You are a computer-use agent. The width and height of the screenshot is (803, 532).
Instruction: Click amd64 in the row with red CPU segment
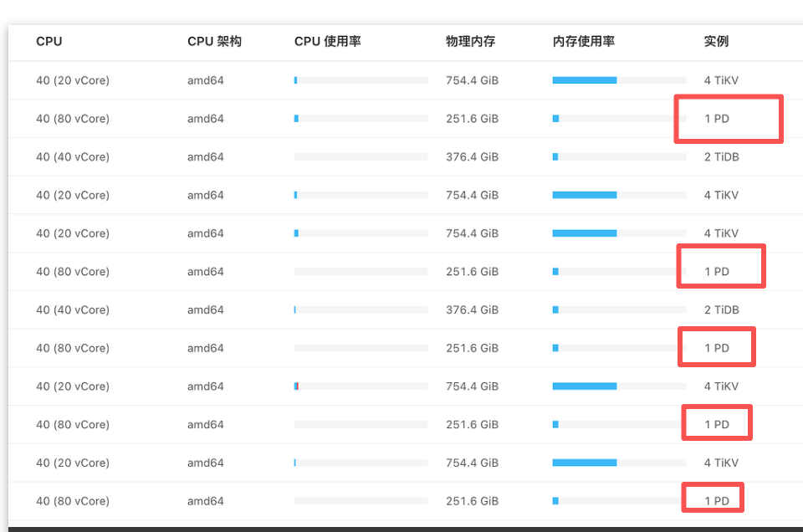click(206, 386)
